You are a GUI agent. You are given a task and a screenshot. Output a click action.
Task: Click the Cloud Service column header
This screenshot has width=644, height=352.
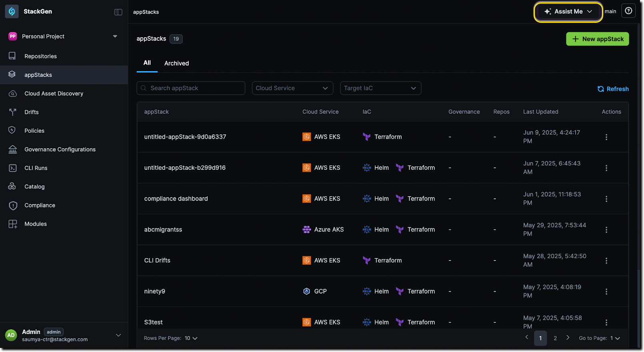320,112
